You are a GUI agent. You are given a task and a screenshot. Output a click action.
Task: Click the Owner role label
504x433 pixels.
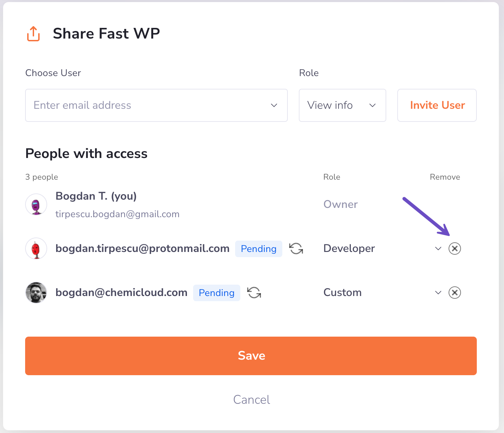(340, 204)
